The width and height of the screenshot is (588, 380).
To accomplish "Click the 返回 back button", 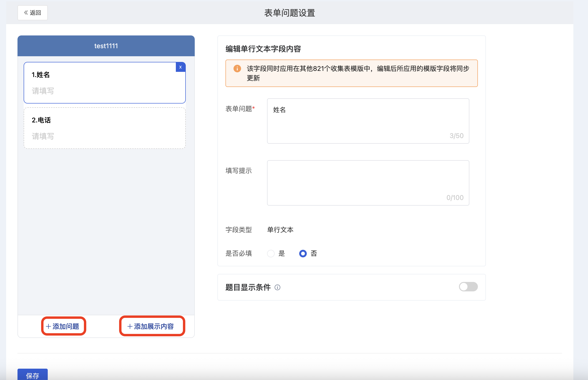I will [33, 13].
